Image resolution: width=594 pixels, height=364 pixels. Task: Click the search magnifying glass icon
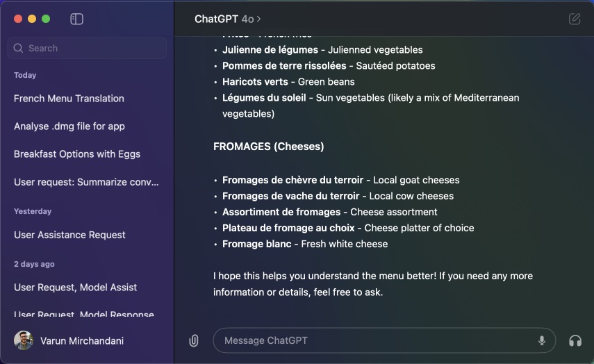pyautogui.click(x=19, y=49)
